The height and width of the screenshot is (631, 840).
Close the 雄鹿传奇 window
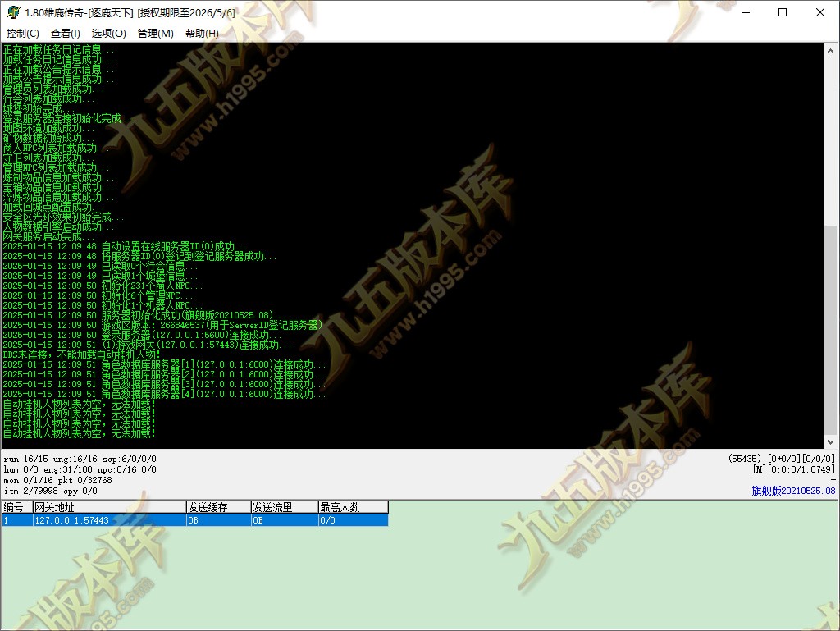pos(819,12)
